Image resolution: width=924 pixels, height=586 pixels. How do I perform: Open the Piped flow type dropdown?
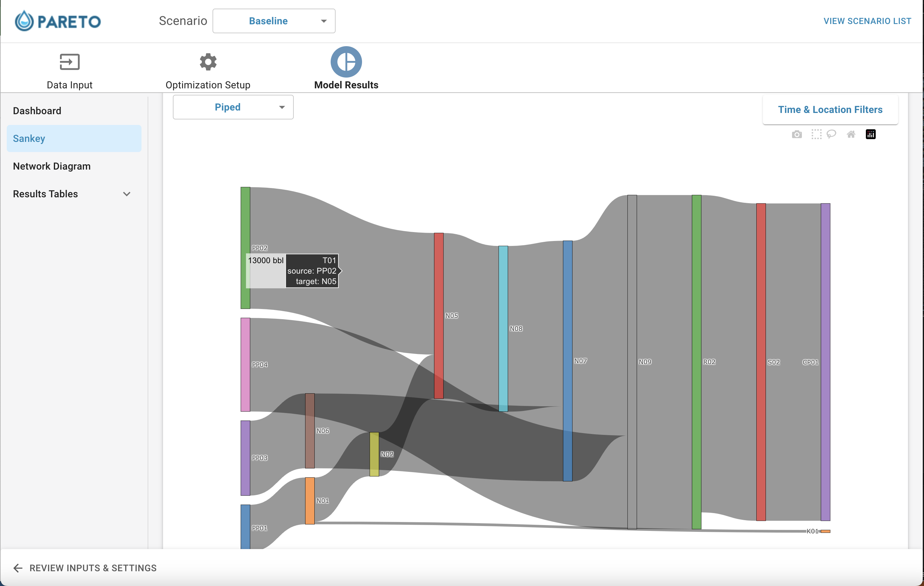(233, 107)
